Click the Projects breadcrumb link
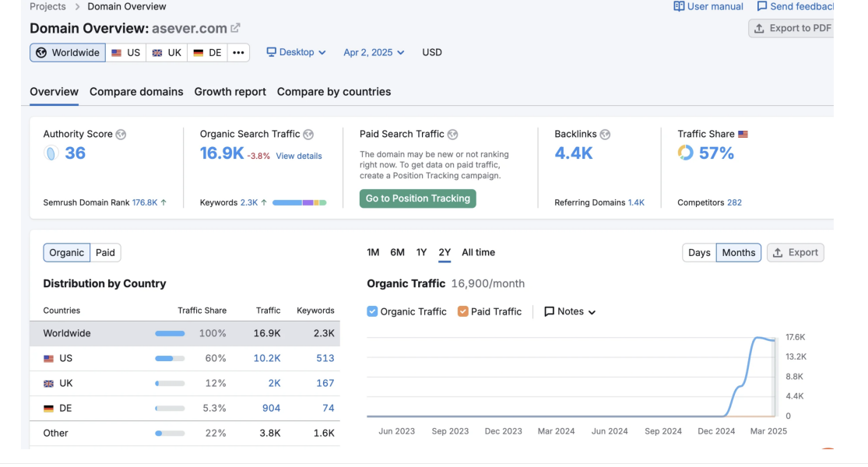This screenshot has width=868, height=467. tap(47, 7)
